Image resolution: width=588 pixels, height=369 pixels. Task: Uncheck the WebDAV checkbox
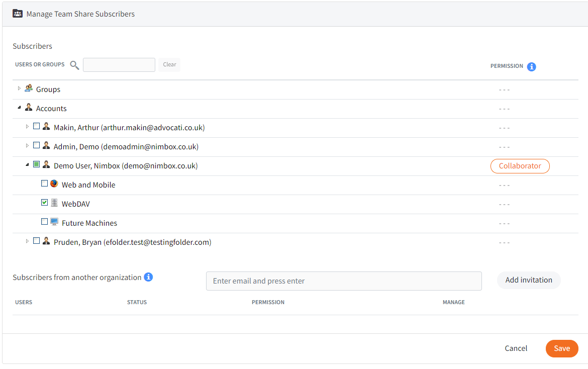point(44,203)
